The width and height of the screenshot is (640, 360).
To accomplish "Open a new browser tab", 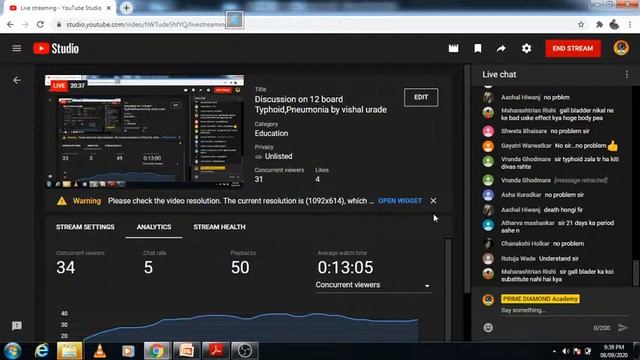I will [x=127, y=8].
